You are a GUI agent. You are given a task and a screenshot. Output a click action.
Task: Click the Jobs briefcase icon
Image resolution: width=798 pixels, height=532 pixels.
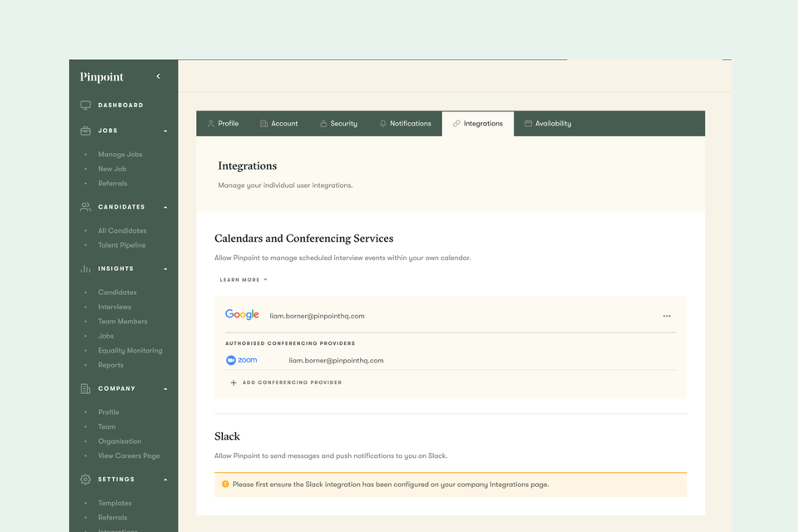(x=86, y=131)
